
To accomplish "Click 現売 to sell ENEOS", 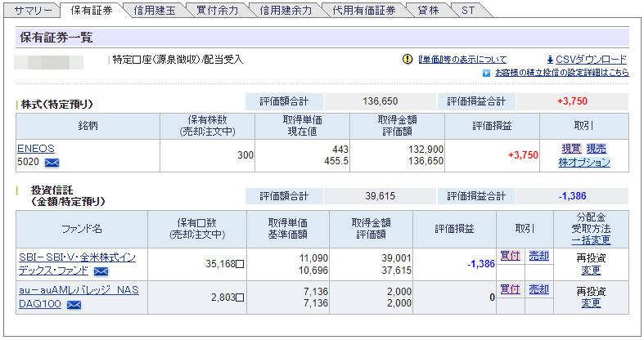I will [x=596, y=149].
